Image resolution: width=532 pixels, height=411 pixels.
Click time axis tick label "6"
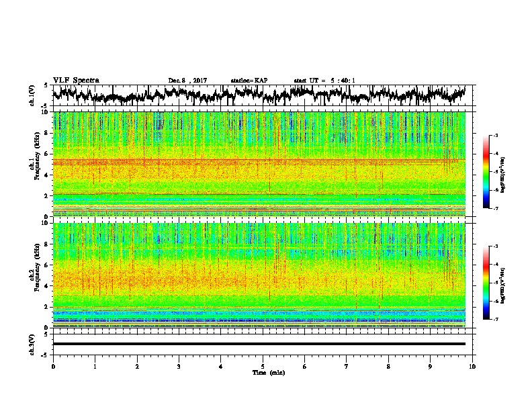pos(304,367)
